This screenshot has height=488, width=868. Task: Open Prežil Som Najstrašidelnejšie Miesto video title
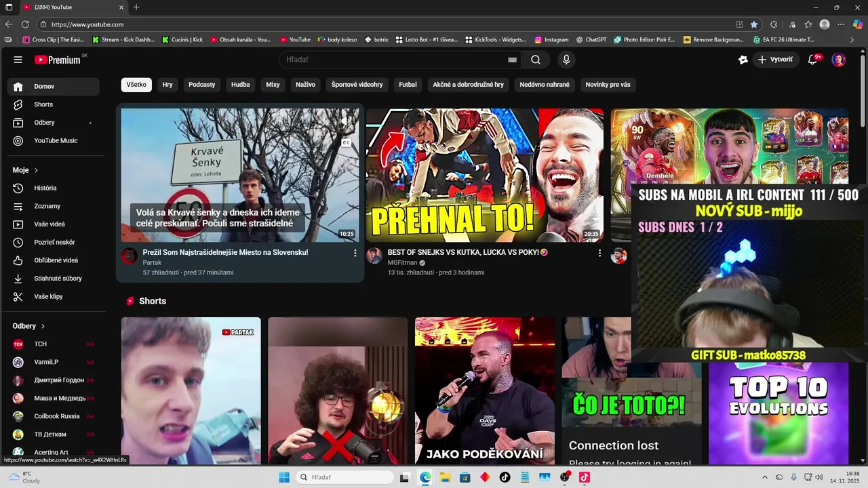(x=225, y=252)
